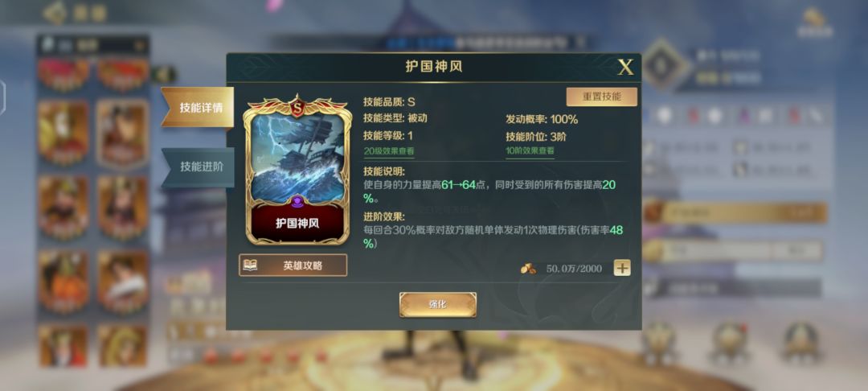Click the gold coin currency icon
The image size is (868, 391).
[528, 269]
